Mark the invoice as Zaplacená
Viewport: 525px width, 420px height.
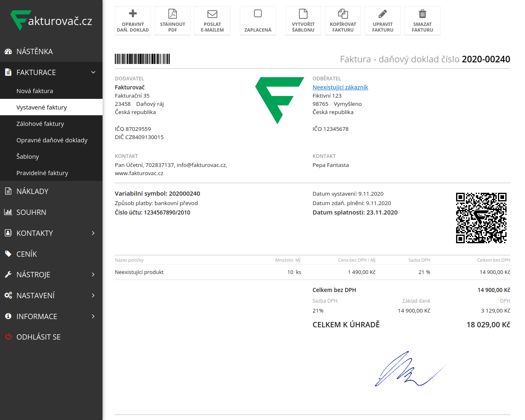[x=258, y=21]
